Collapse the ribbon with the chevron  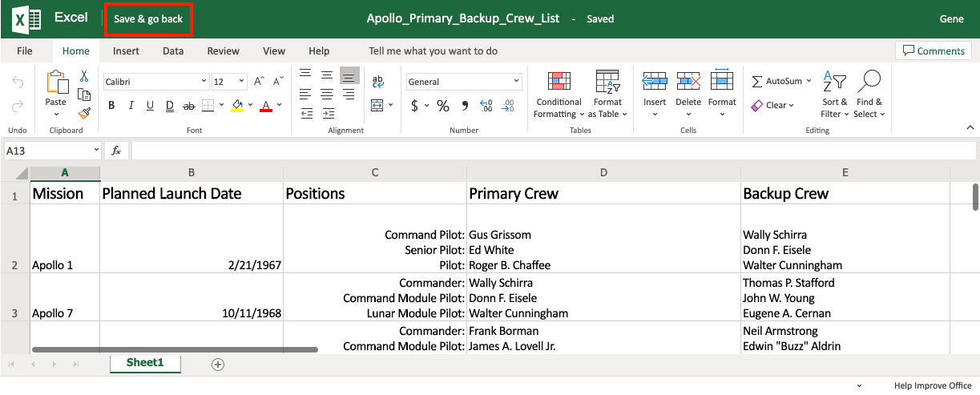pyautogui.click(x=970, y=127)
